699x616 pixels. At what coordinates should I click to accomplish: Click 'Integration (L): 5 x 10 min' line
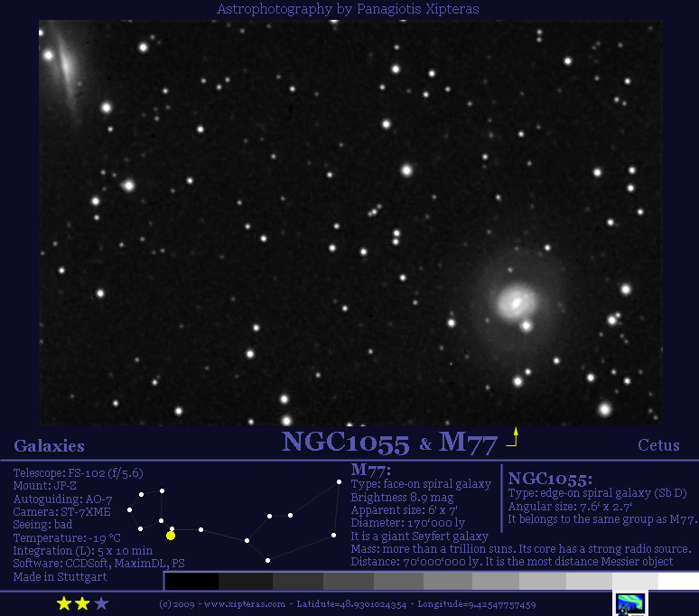(82, 551)
